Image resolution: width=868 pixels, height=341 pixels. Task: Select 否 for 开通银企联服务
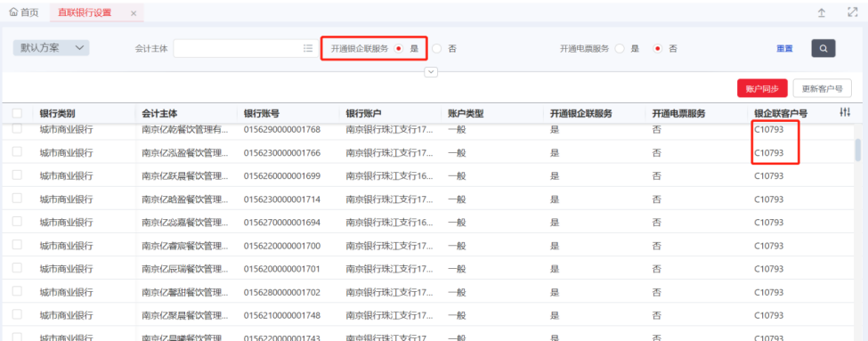tap(437, 49)
